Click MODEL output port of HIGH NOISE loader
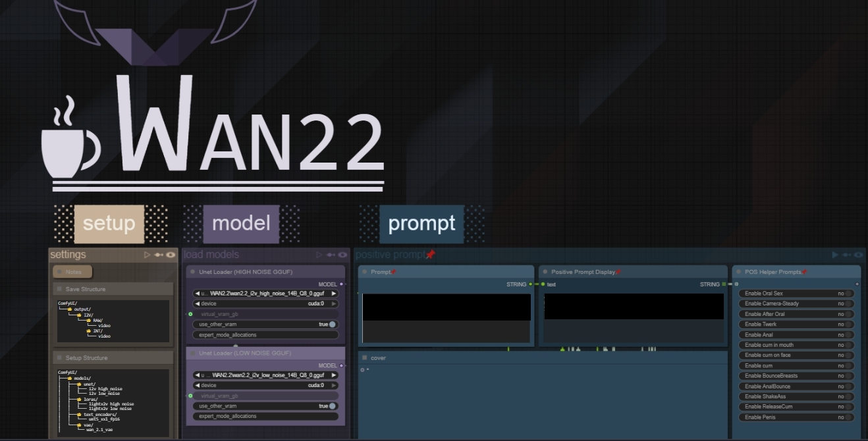This screenshot has height=441, width=868. (x=341, y=284)
